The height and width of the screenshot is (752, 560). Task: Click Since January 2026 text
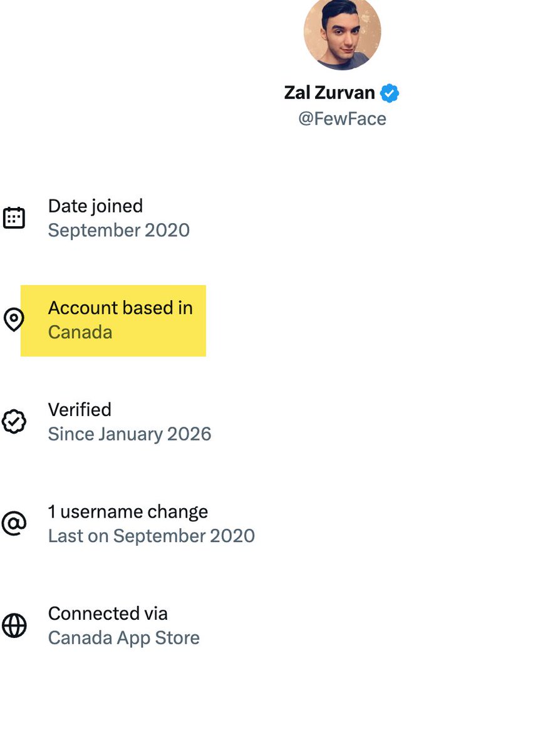click(x=130, y=434)
